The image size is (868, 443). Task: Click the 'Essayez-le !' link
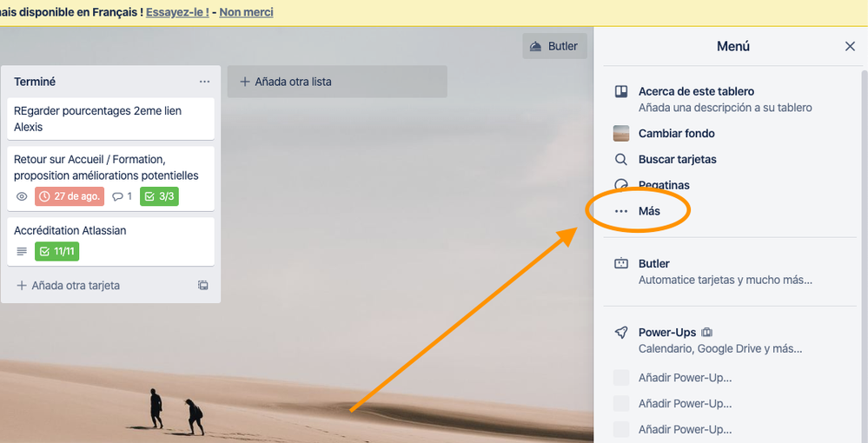(178, 11)
